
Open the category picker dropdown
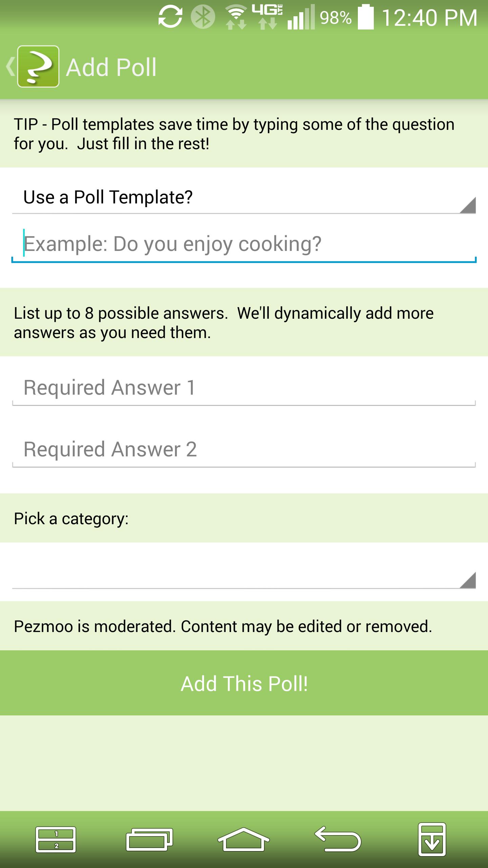[244, 574]
